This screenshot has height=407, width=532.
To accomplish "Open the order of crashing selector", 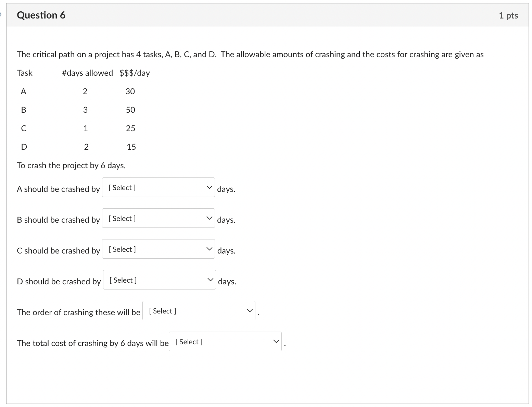I will pos(199,310).
